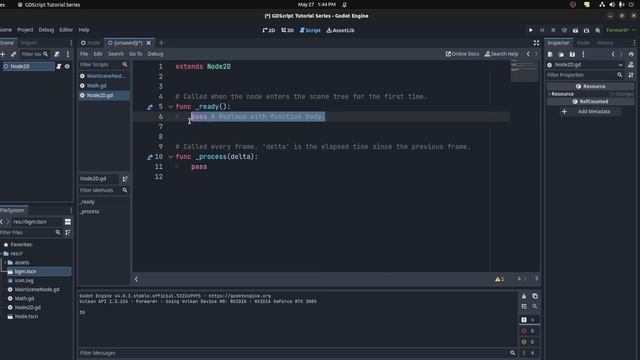The image size is (640, 360).
Task: Save the current resource in Inspector
Action: (x=572, y=54)
